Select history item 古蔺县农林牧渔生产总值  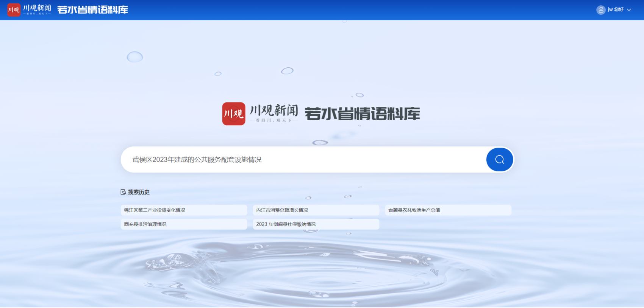(x=414, y=210)
